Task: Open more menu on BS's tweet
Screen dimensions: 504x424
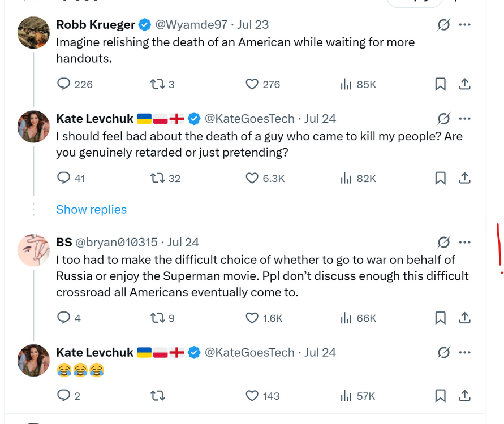Action: click(464, 242)
